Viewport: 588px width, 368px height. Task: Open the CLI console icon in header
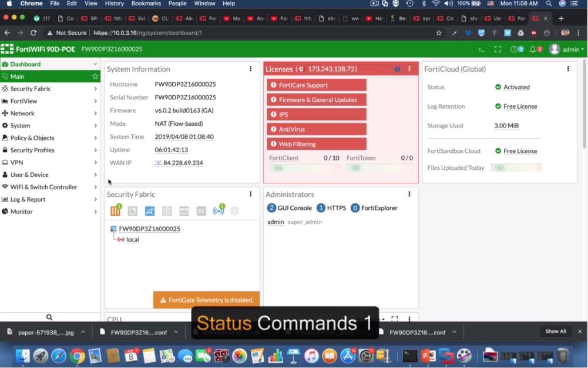482,49
